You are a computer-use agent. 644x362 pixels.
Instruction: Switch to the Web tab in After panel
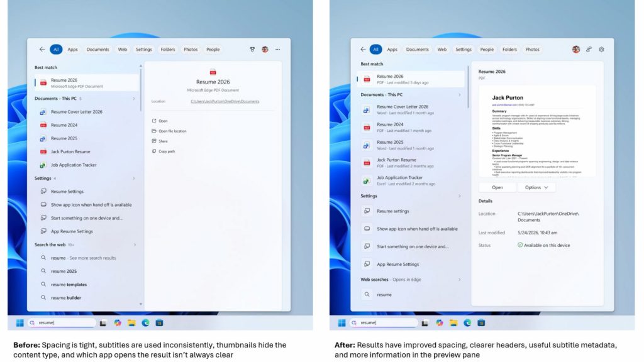(442, 49)
